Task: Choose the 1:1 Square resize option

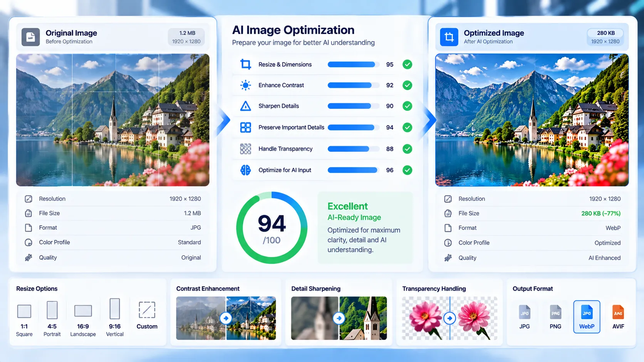Action: coord(24,320)
